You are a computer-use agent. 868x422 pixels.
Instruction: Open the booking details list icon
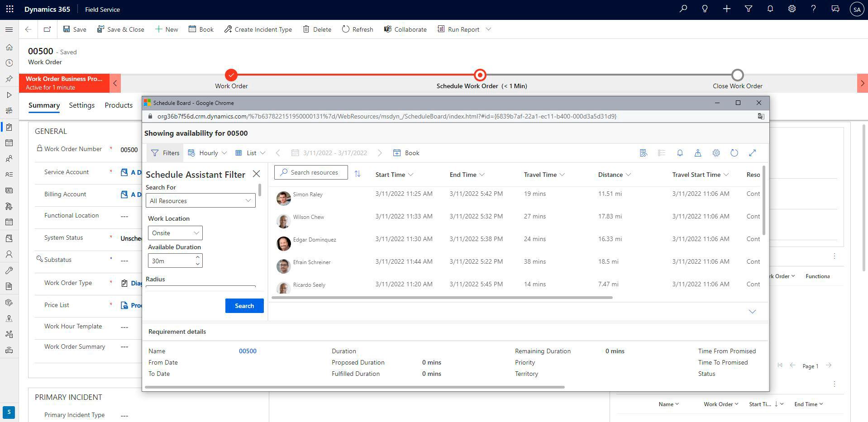pos(644,153)
